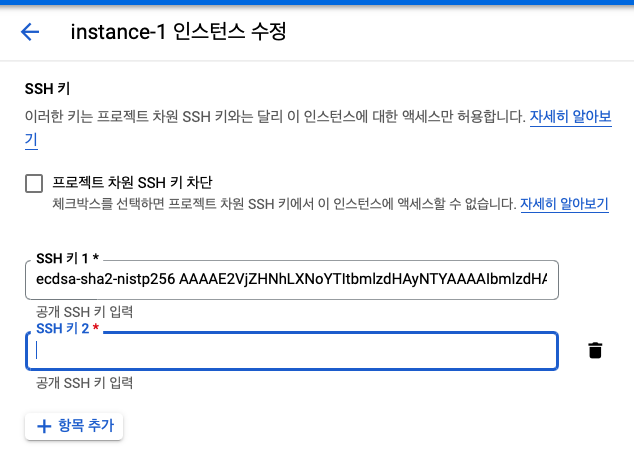Click the 'SSH 키 2 *' field label
The height and width of the screenshot is (457, 634).
tap(68, 328)
